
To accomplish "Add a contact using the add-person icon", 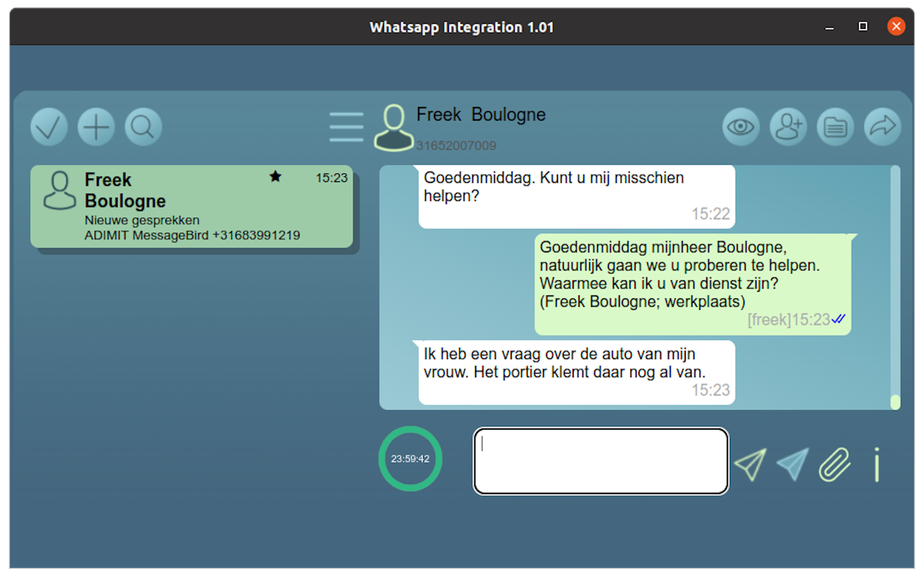I will [x=788, y=126].
